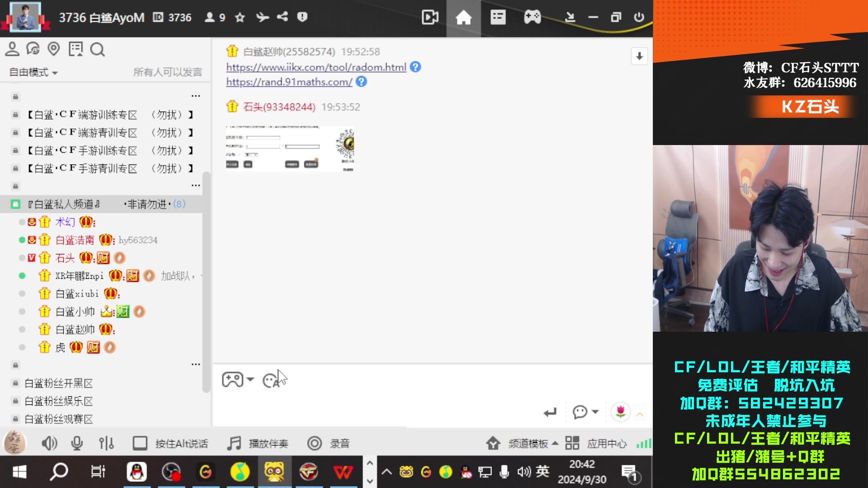Click 白鲨粉丝开黑区 channel item
The height and width of the screenshot is (488, 868).
point(58,383)
